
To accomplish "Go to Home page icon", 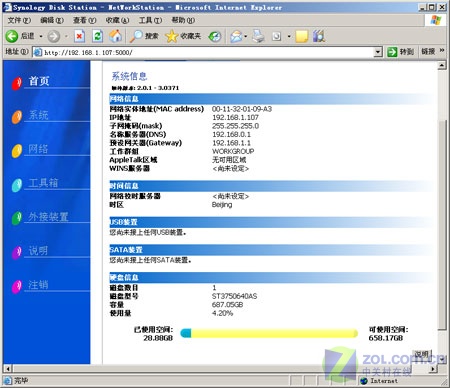I will click(x=115, y=36).
